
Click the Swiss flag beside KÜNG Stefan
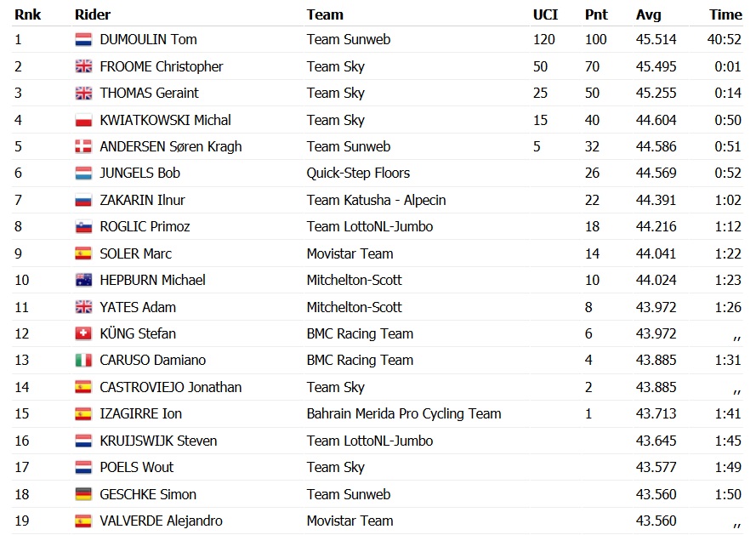pyautogui.click(x=83, y=333)
